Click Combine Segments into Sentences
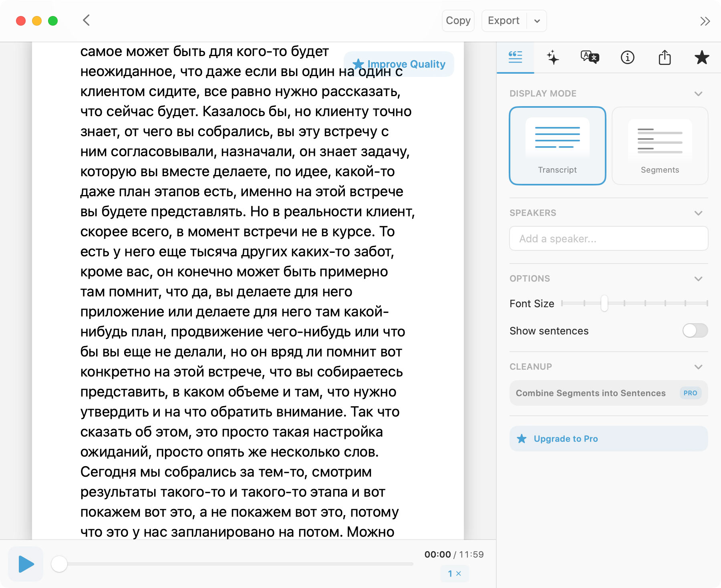Screen dimensions: 721x588 pos(608,393)
